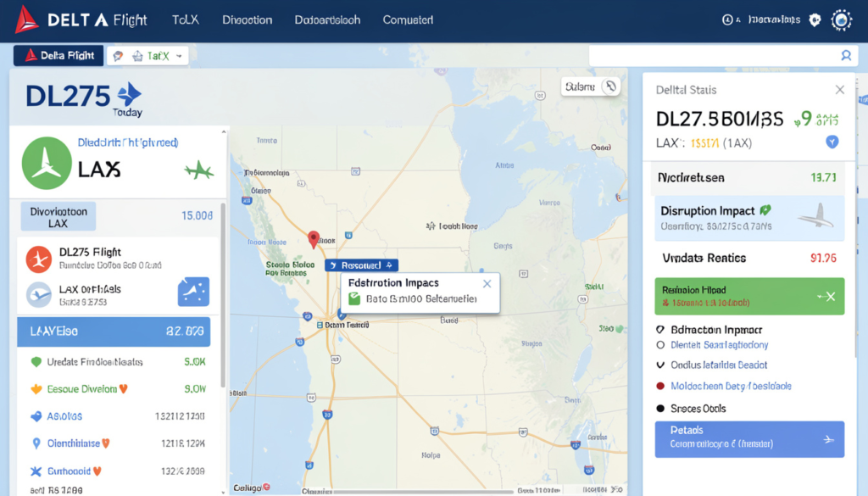Click the shield badge icon in header

(x=815, y=20)
